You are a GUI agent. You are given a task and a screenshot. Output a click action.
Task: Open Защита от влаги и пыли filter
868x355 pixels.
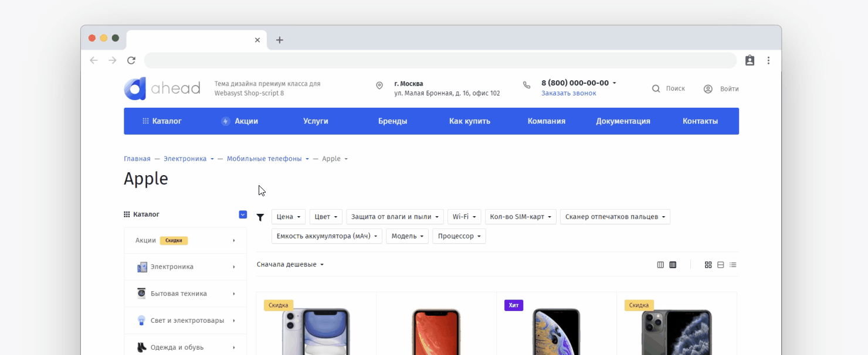tap(395, 217)
